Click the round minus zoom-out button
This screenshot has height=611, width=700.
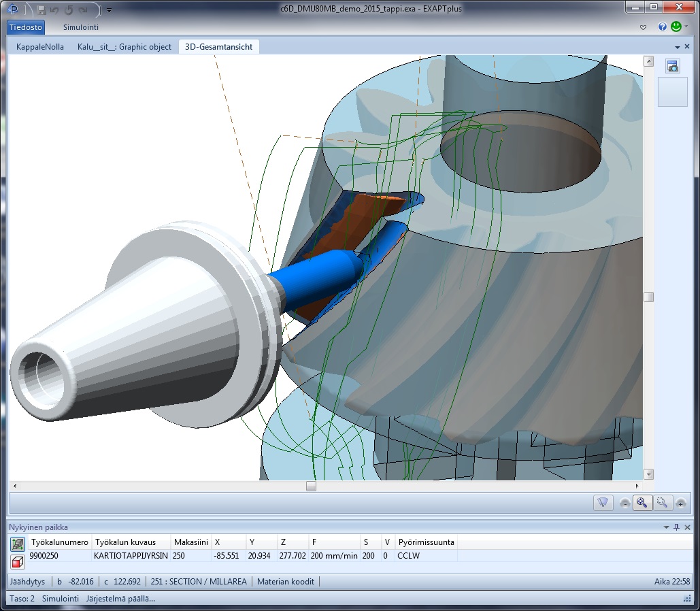[625, 503]
